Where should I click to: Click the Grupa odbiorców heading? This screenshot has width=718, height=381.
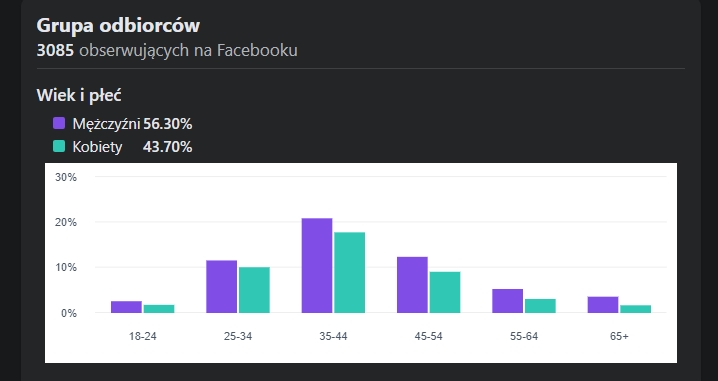118,25
